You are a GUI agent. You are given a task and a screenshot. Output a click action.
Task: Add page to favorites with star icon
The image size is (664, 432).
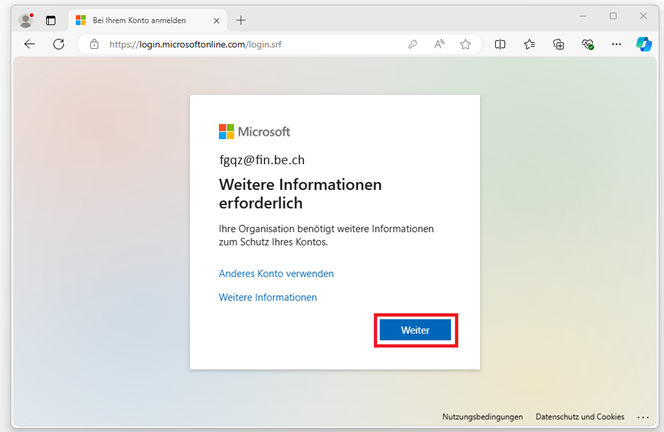pyautogui.click(x=465, y=44)
